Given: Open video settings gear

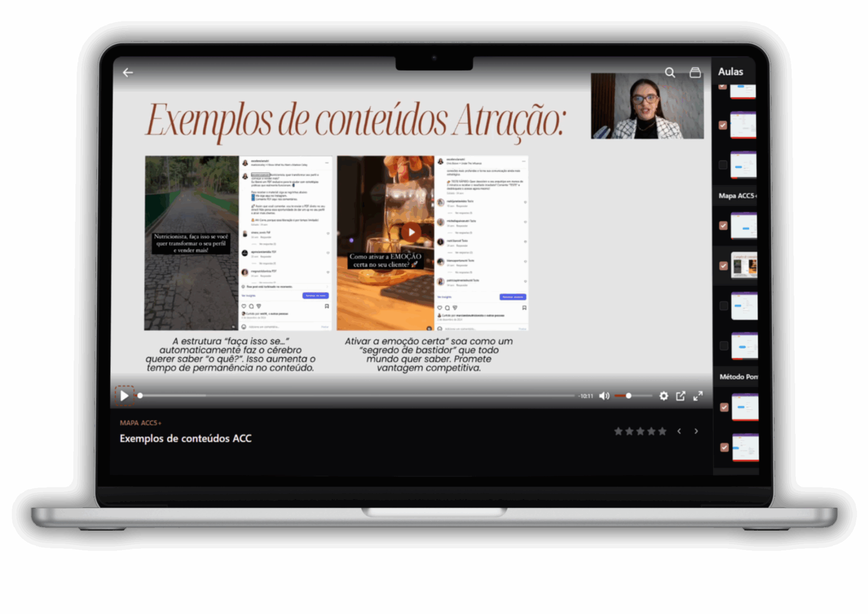Looking at the screenshot, I should point(664,396).
